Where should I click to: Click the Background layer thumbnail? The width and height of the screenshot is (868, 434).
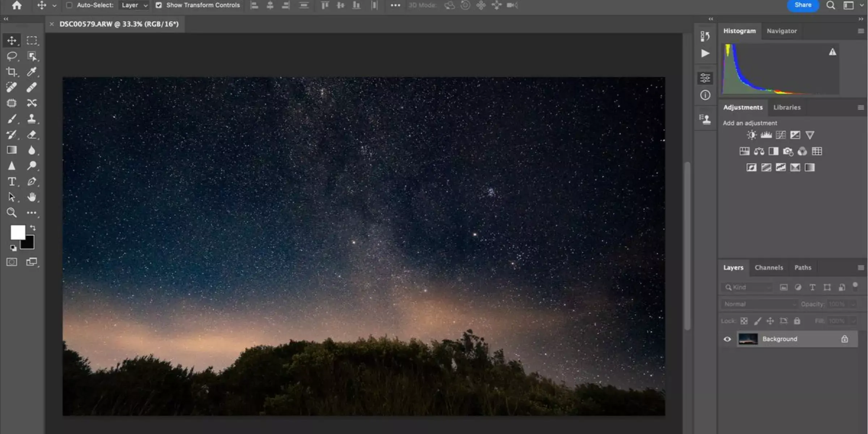[748, 339]
